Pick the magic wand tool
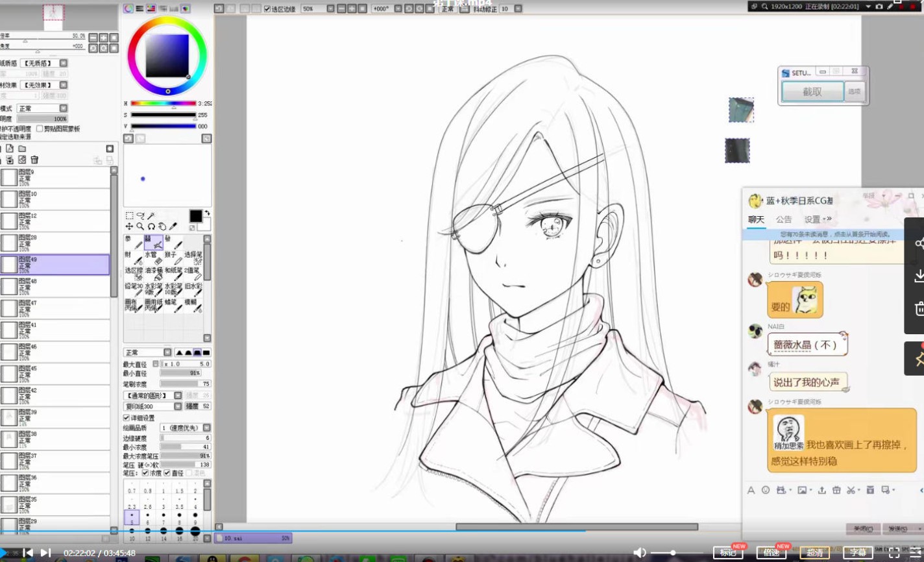The image size is (924, 562). (x=151, y=216)
